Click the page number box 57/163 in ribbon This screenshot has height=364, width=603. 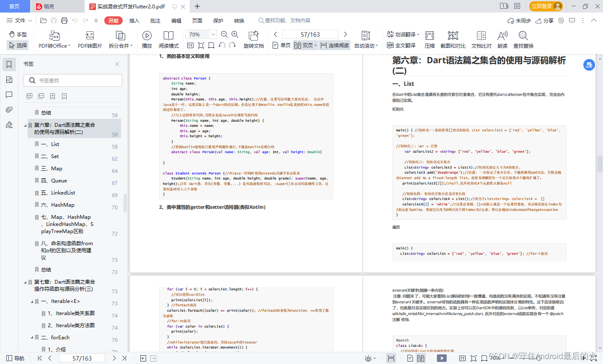coord(310,34)
